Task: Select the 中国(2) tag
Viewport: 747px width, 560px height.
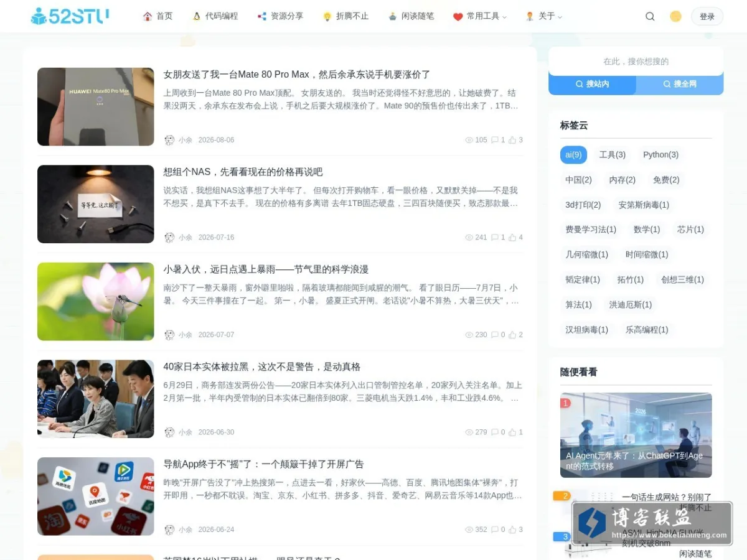Action: pyautogui.click(x=578, y=180)
